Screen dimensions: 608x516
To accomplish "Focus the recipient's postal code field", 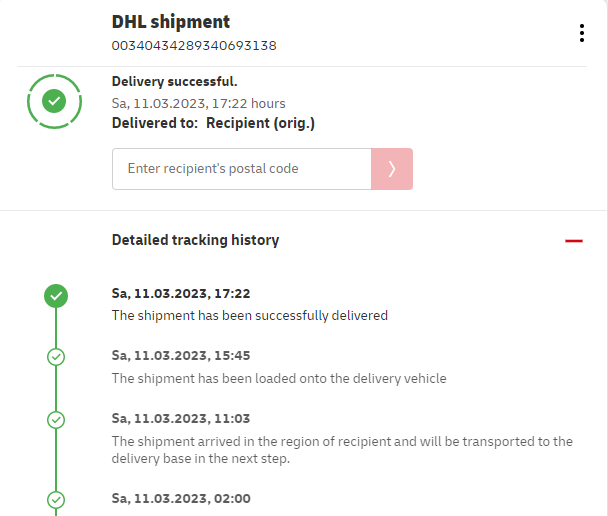I will point(241,169).
